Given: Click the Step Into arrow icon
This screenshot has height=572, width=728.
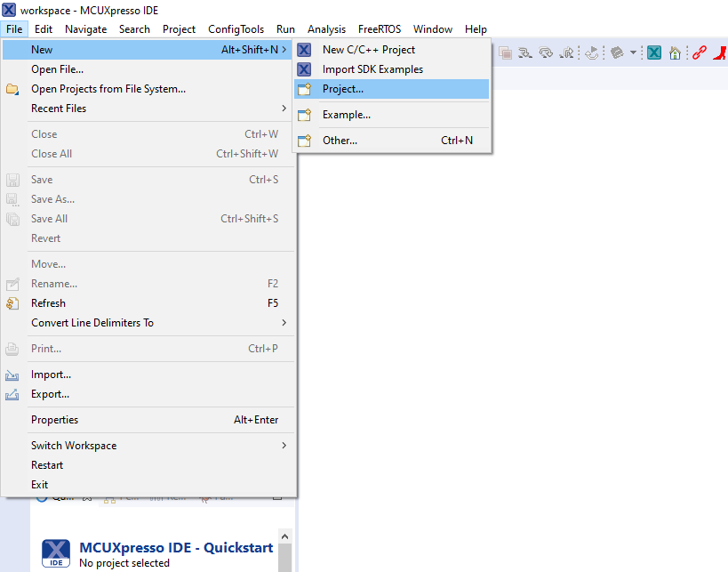Looking at the screenshot, I should click(x=526, y=52).
